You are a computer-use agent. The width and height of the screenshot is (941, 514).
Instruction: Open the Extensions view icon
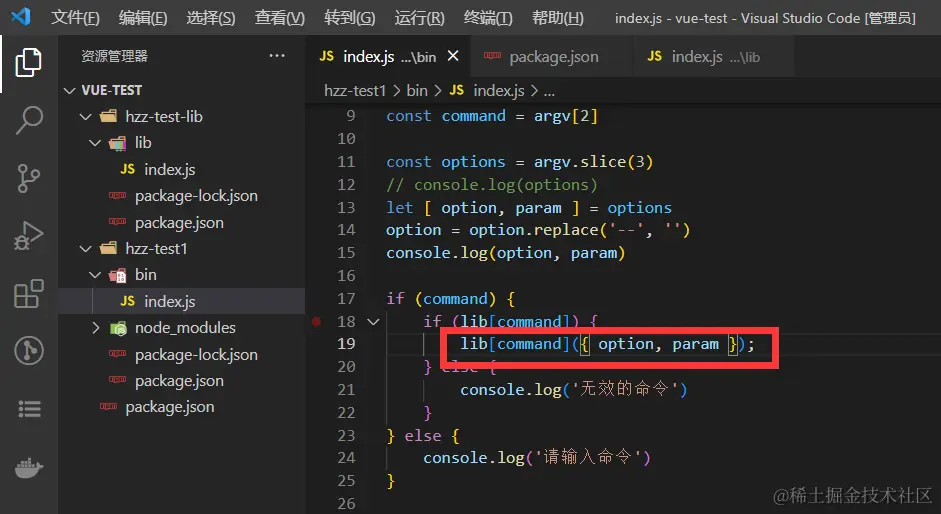pos(28,293)
